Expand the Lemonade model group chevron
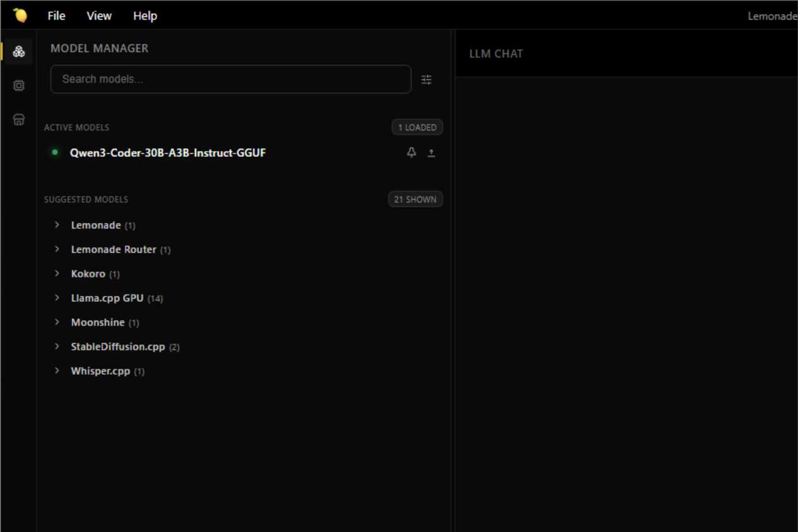The image size is (798, 532). (57, 225)
